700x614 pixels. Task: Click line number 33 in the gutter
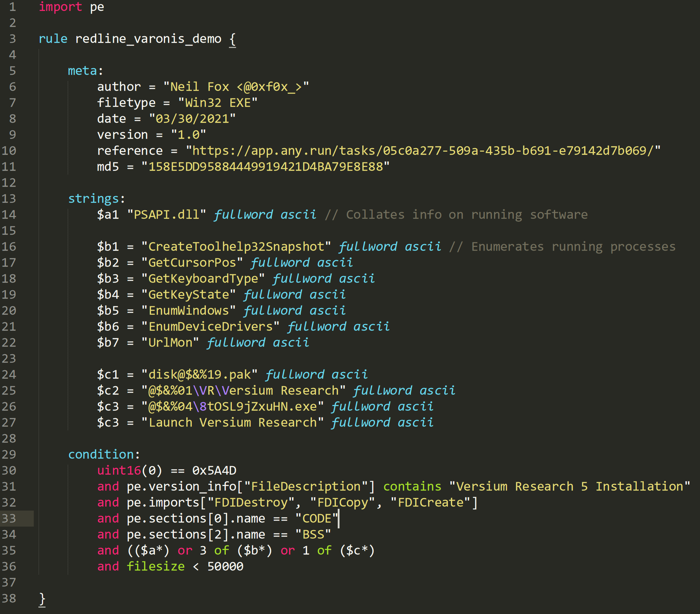(10, 518)
